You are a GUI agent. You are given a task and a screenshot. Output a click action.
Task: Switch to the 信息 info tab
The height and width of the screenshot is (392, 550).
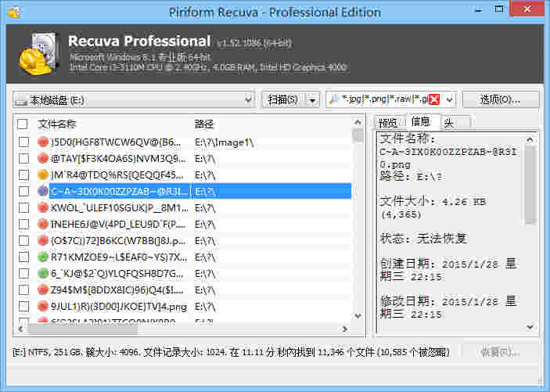point(421,121)
